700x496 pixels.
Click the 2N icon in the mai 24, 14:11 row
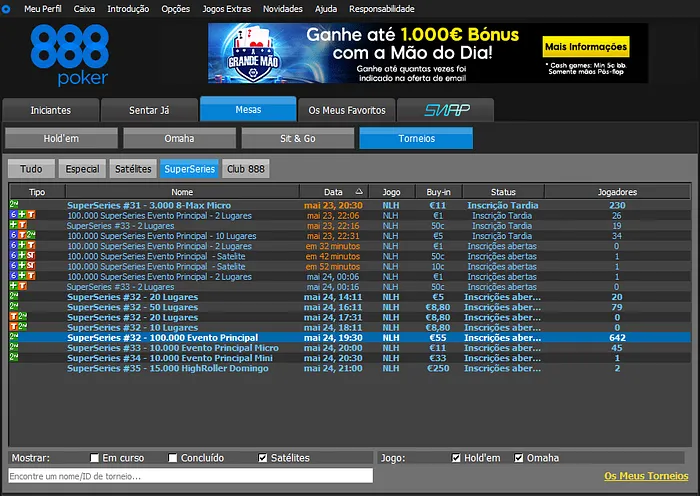14,296
